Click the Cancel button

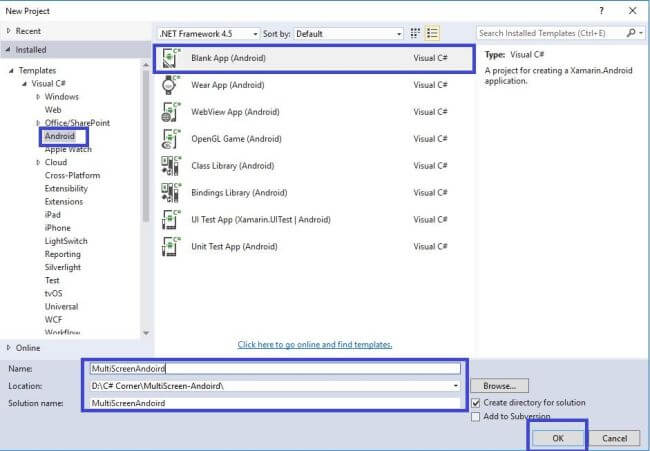pyautogui.click(x=614, y=438)
